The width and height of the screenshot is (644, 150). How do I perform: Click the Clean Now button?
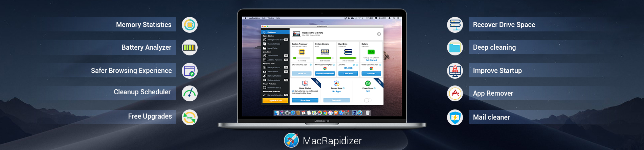click(348, 73)
